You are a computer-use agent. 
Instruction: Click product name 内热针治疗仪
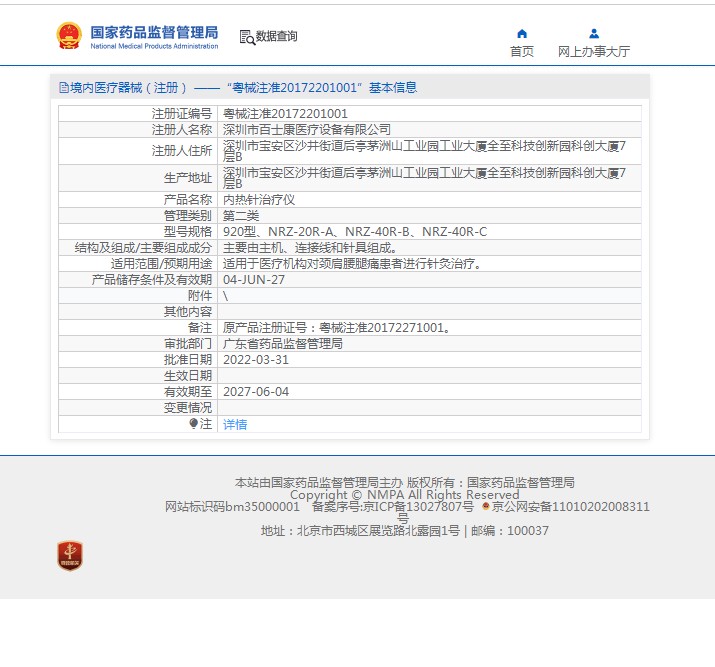coord(259,200)
